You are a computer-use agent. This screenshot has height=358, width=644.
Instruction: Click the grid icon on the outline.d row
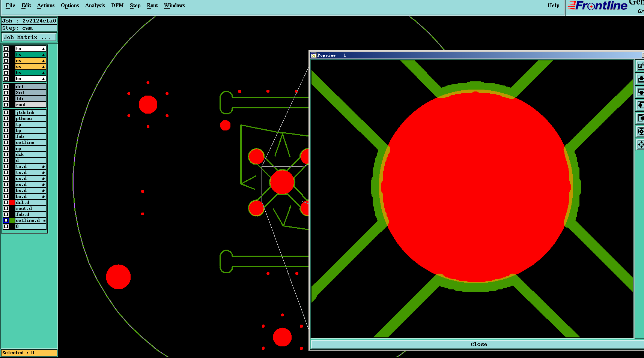pos(44,220)
